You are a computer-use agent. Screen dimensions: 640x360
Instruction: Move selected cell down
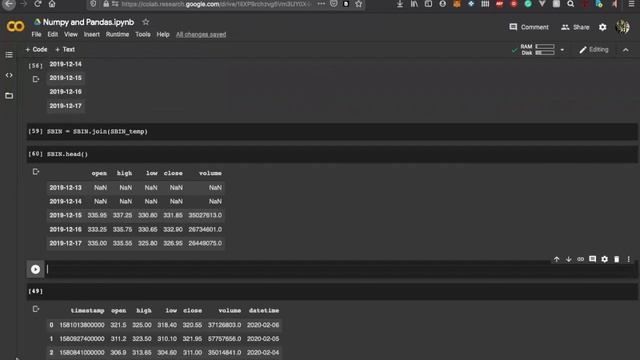[x=569, y=259]
